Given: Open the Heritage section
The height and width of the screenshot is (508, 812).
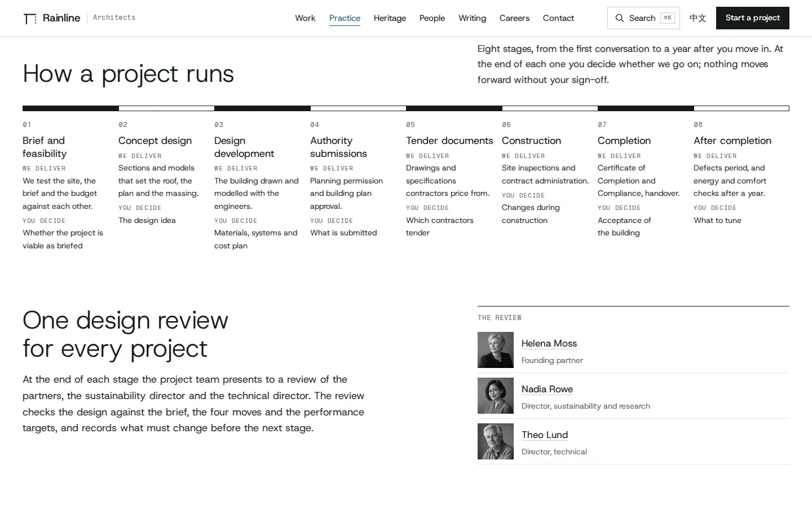Looking at the screenshot, I should pyautogui.click(x=390, y=18).
